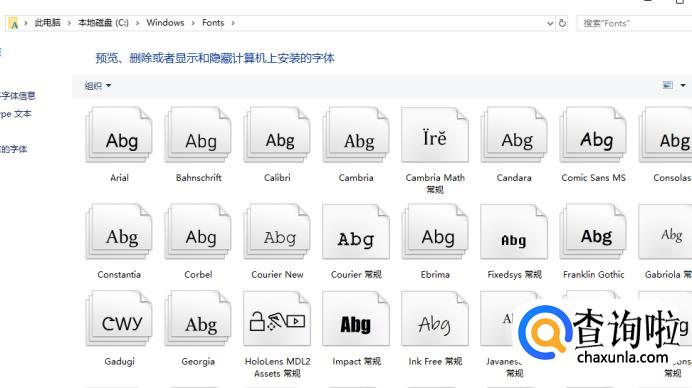This screenshot has width=692, height=388.
Task: Click the Gadugi font name label
Action: [119, 362]
